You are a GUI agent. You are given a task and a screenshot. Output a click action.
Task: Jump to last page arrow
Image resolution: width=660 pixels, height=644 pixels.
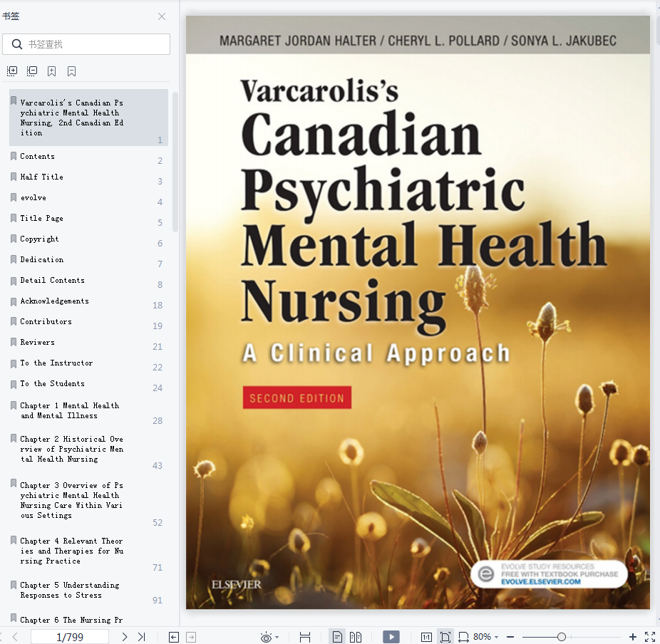(x=141, y=637)
